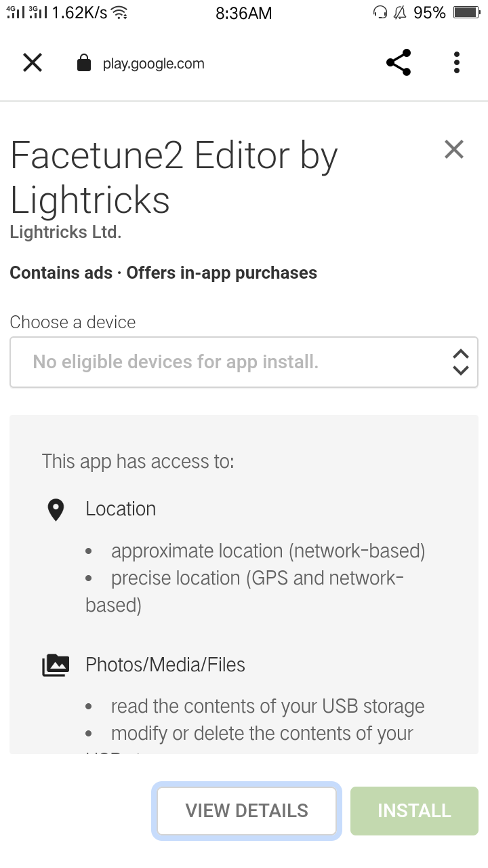Select the Photos/Media/Files permission heading
Screen dimensions: 488x868
tap(165, 665)
